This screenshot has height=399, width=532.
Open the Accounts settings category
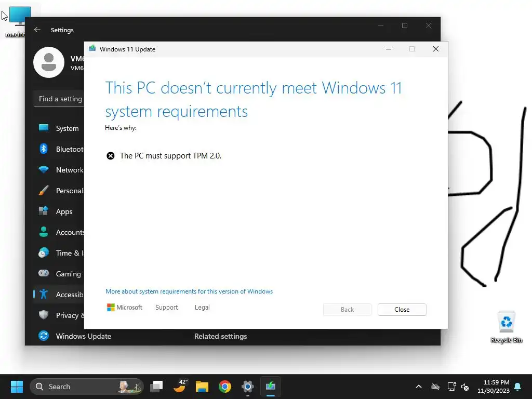coord(59,232)
